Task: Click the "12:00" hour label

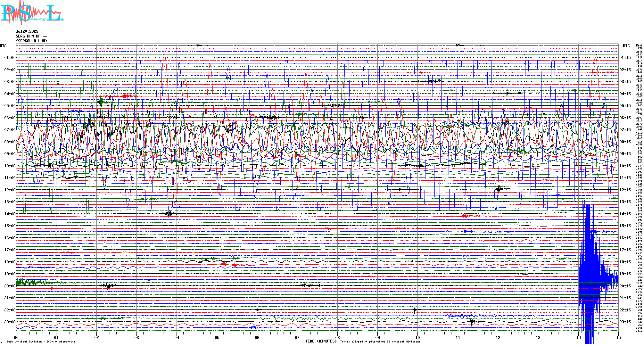Action: [10, 190]
